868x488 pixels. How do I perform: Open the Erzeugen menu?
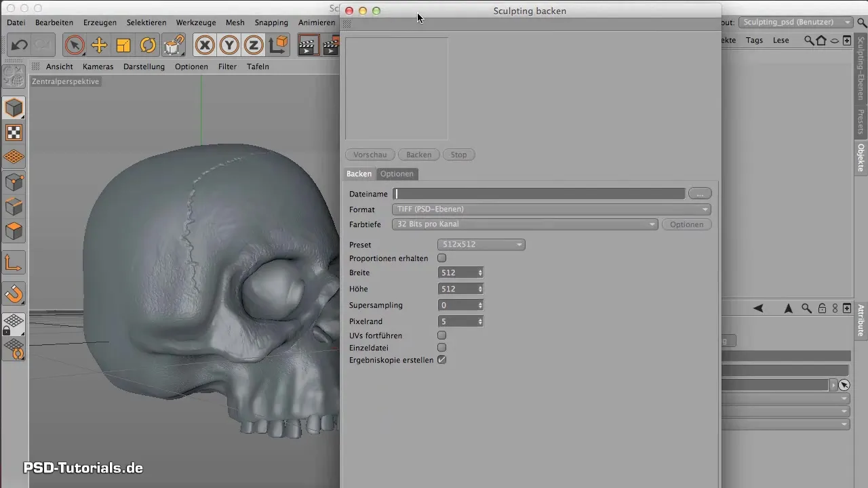(100, 22)
